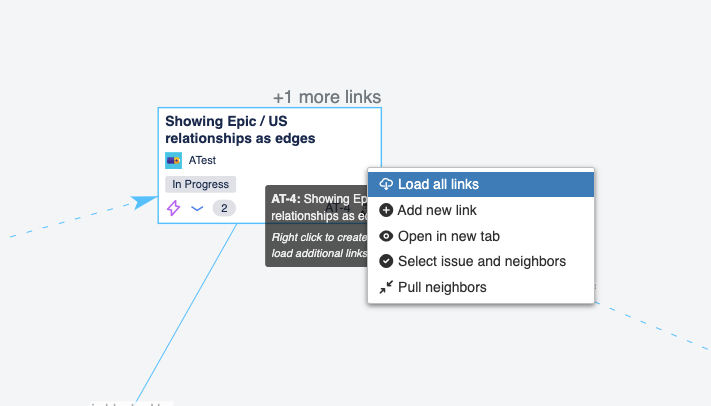Click the cloud download icon beside Load all links
This screenshot has width=711, height=406.
click(386, 184)
